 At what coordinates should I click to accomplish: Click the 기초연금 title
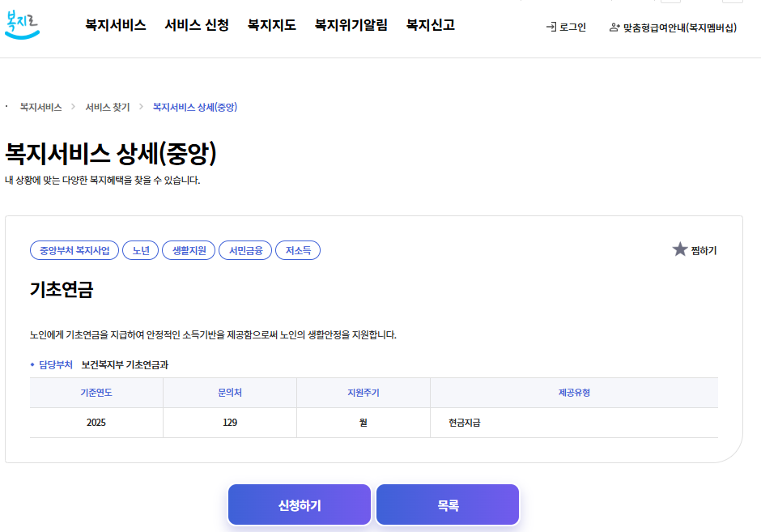pos(62,289)
